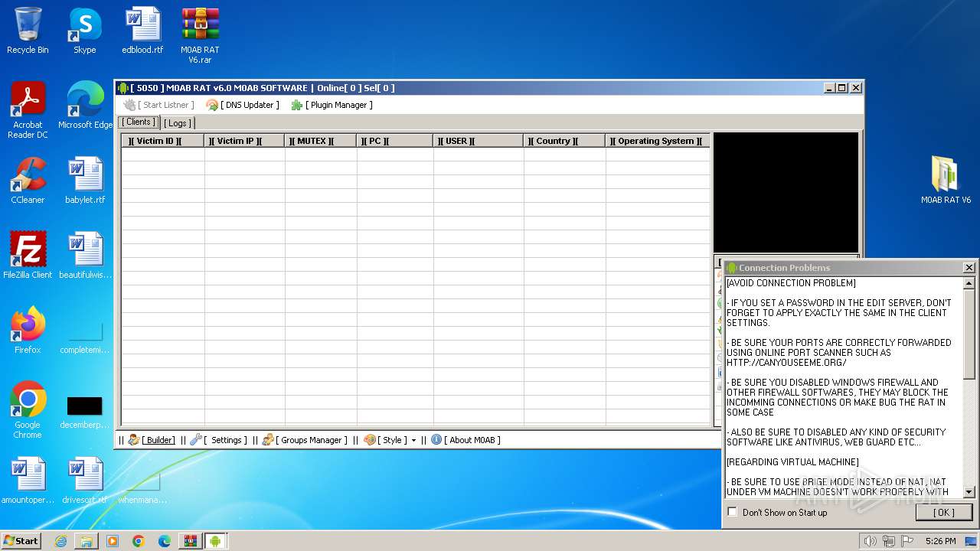Minimize the MOAB RAT window
Viewport: 980px width, 551px height.
[x=830, y=88]
